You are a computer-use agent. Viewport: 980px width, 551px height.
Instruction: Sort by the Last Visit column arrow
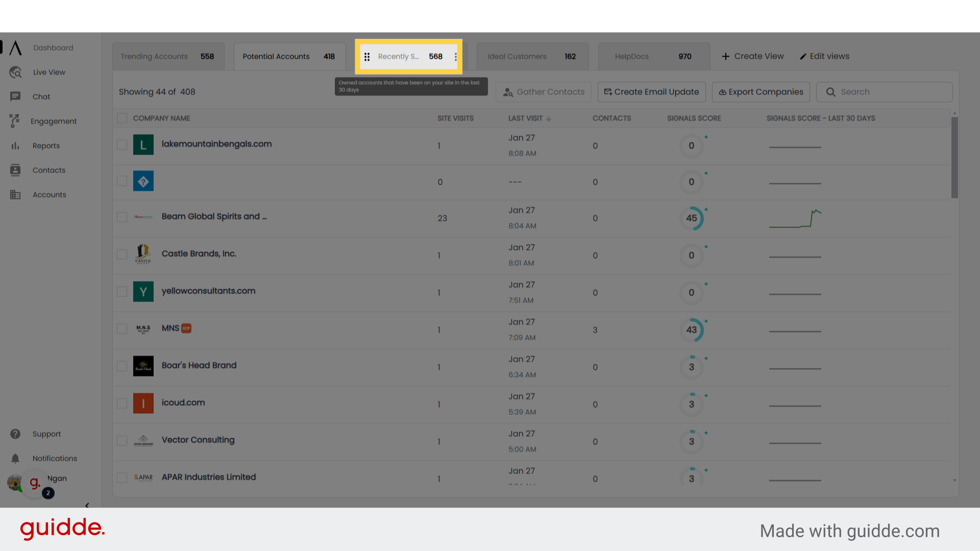(549, 118)
